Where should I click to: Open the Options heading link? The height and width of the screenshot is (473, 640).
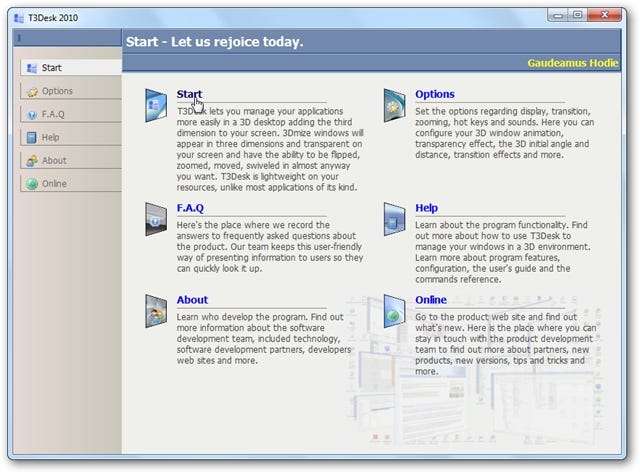coord(435,94)
